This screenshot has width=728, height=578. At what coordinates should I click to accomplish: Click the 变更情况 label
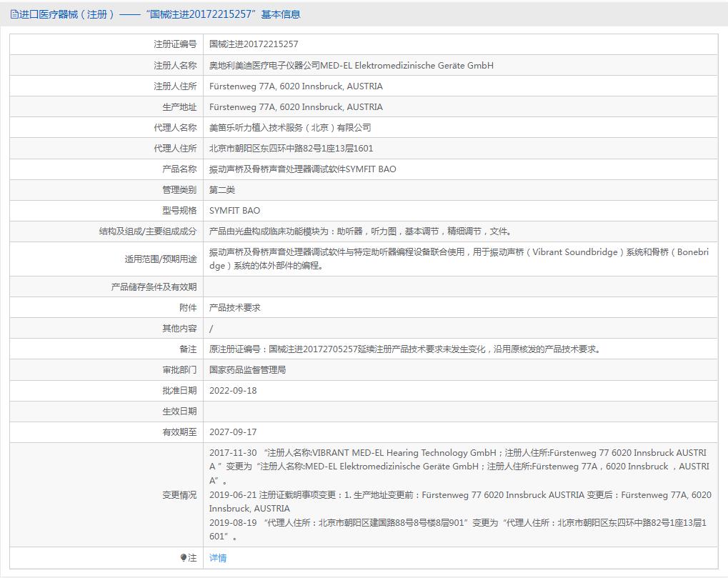(x=179, y=495)
